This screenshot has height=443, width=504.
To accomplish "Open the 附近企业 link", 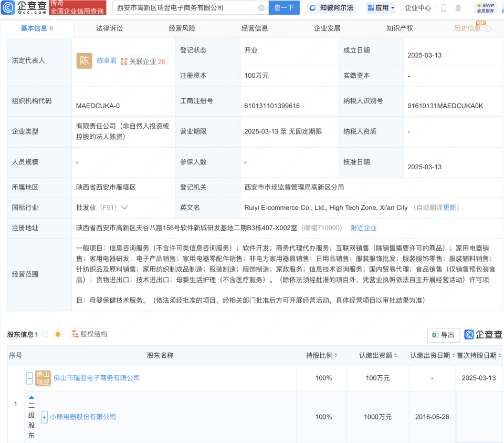I will tap(363, 228).
